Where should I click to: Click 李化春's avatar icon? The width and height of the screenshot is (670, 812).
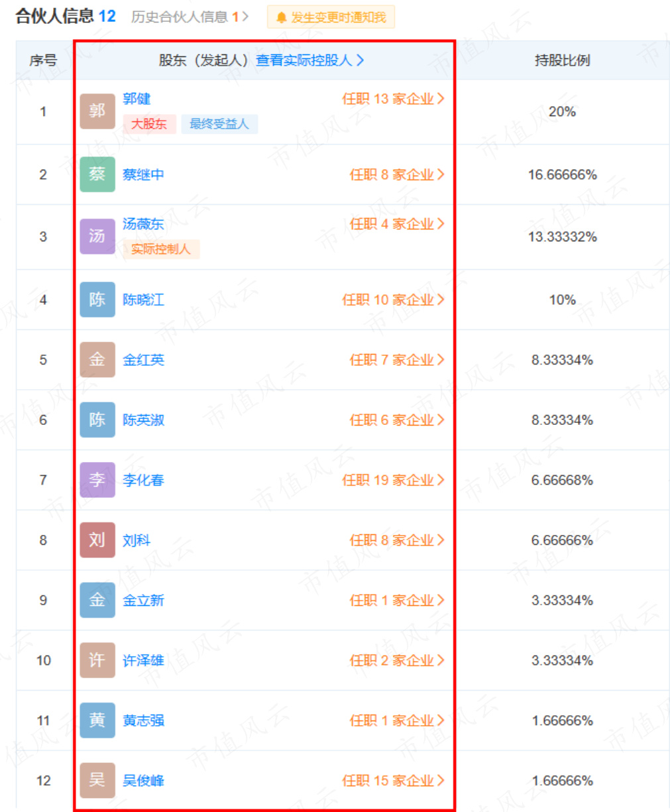click(97, 480)
